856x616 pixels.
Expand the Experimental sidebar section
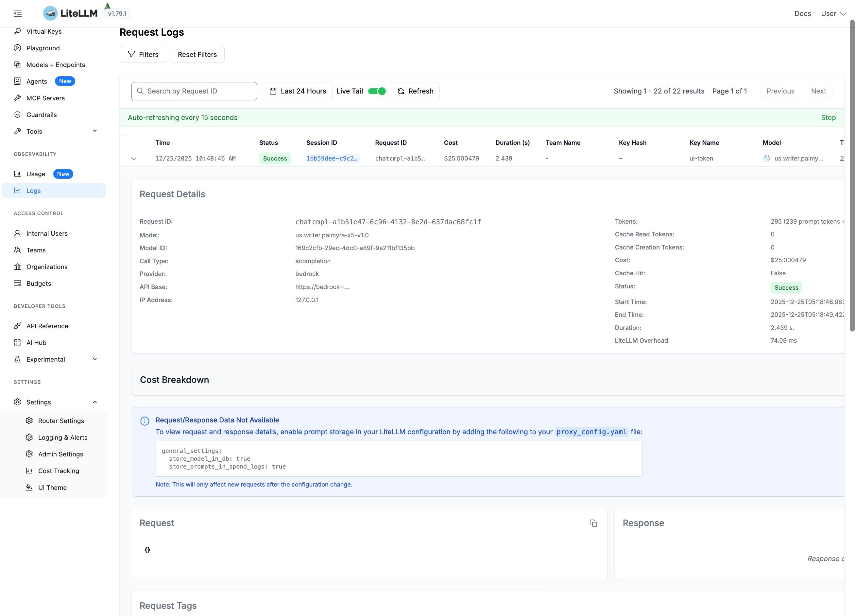(x=95, y=359)
